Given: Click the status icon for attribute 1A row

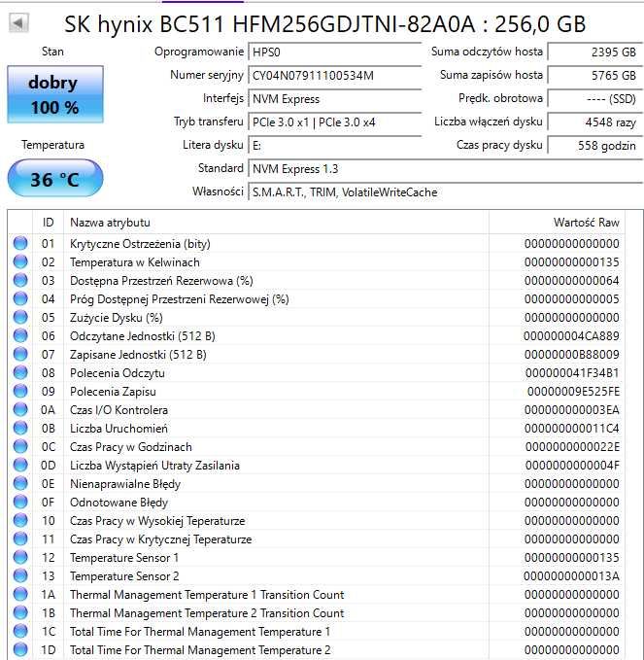Looking at the screenshot, I should pos(20,594).
